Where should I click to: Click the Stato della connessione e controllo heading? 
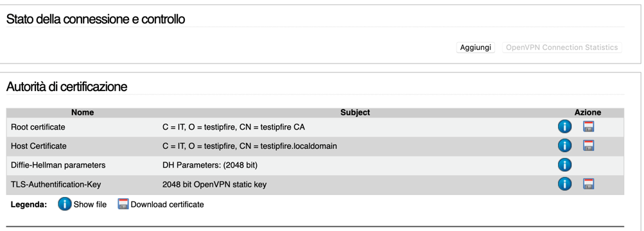(x=95, y=19)
